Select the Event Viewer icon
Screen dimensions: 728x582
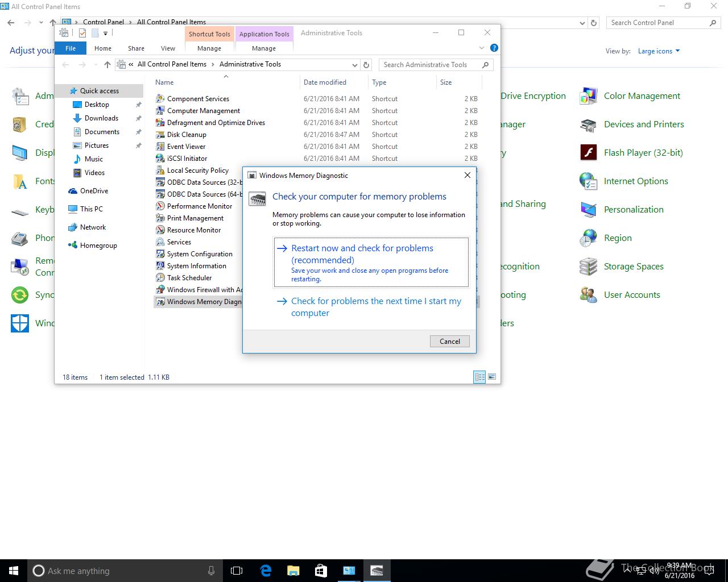[x=160, y=147]
